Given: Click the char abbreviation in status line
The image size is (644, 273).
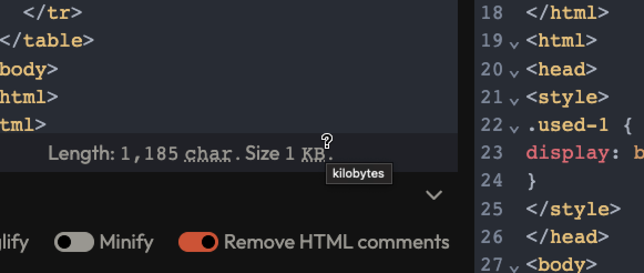Looking at the screenshot, I should 208,154.
